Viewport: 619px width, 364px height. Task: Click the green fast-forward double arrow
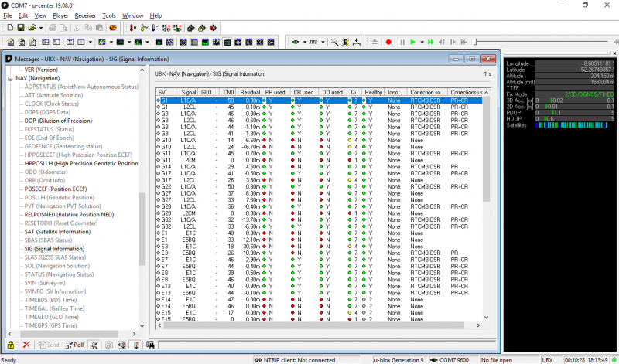click(x=431, y=42)
